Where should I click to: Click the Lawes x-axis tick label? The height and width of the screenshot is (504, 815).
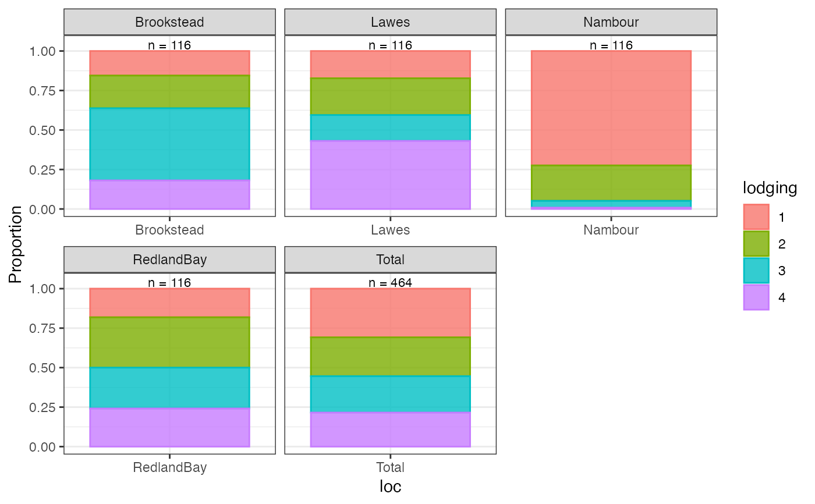pyautogui.click(x=391, y=230)
